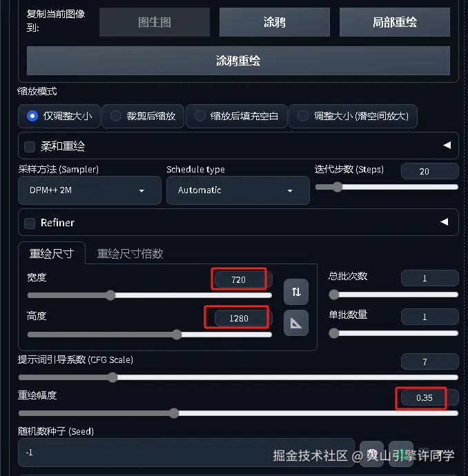
Task: Select the 重绘尺寸 tab
Action: [52, 253]
